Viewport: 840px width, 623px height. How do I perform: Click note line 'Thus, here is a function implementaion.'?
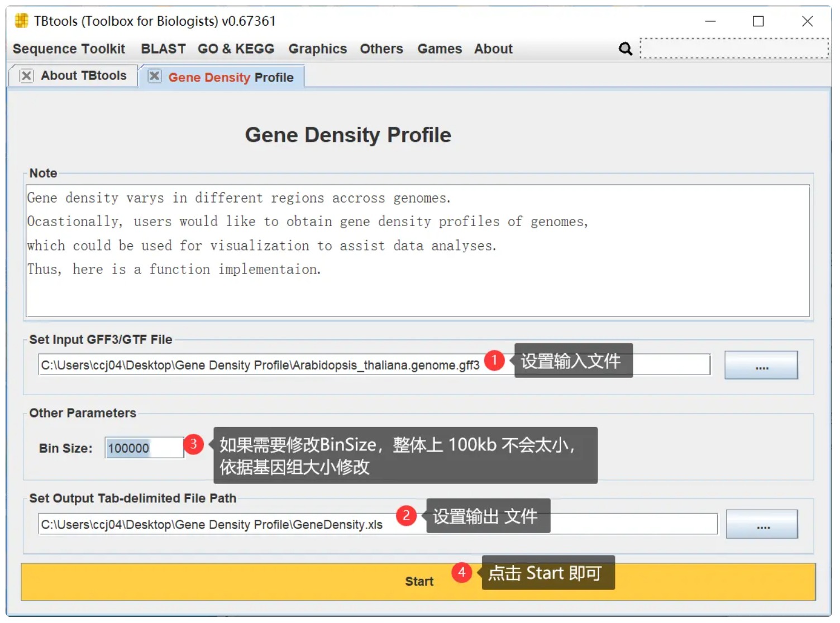coord(174,270)
